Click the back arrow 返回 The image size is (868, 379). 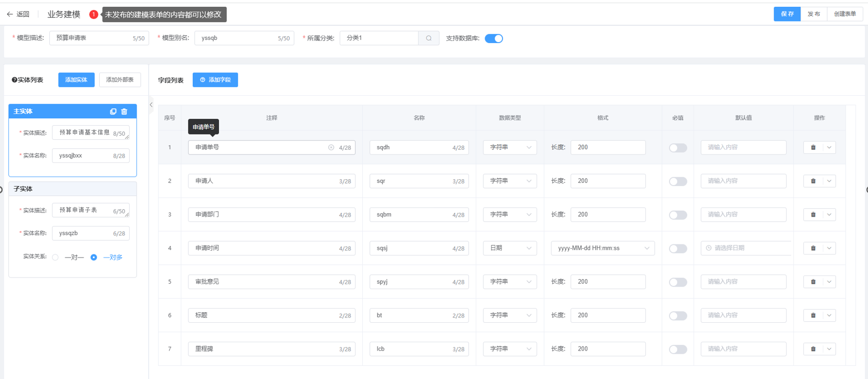[x=18, y=14]
